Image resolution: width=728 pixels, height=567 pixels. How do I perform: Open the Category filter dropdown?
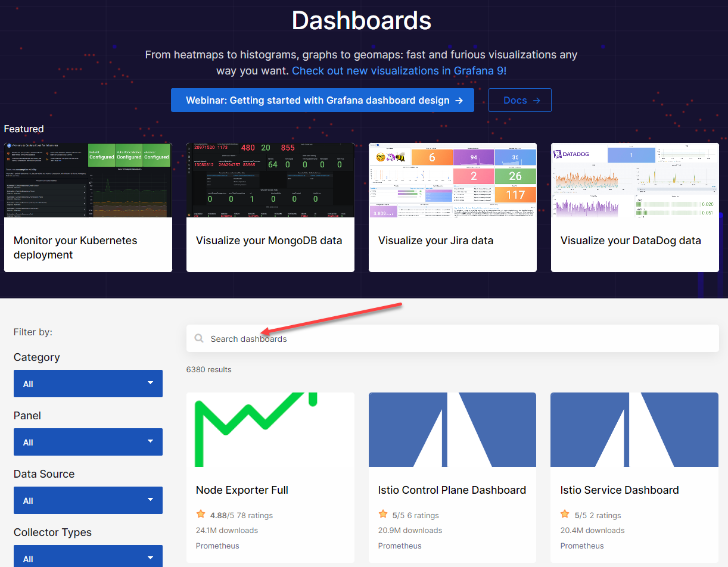click(x=88, y=384)
